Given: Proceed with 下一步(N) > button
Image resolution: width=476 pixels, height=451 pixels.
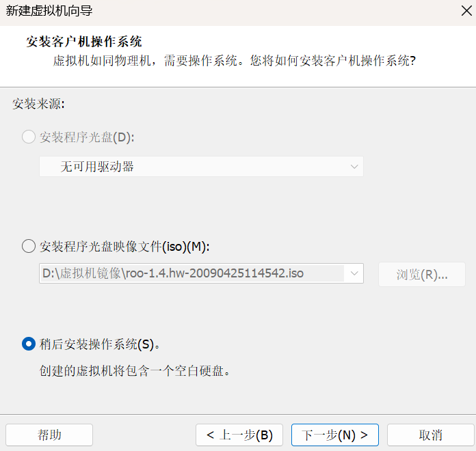Looking at the screenshot, I should [x=335, y=435].
